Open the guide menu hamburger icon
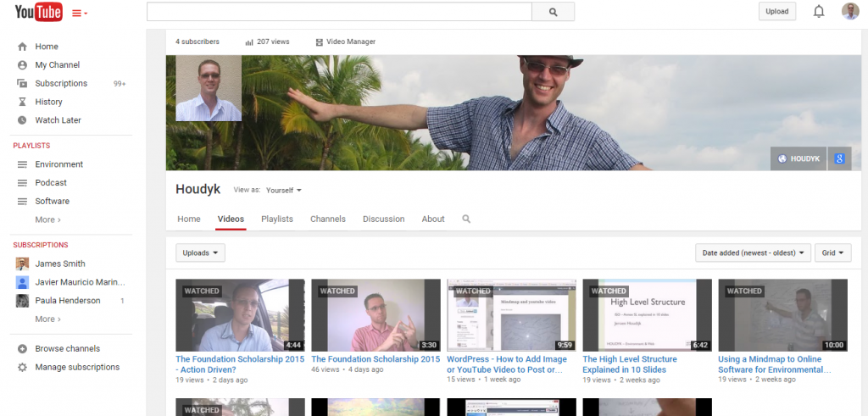The image size is (868, 416). [x=79, y=13]
